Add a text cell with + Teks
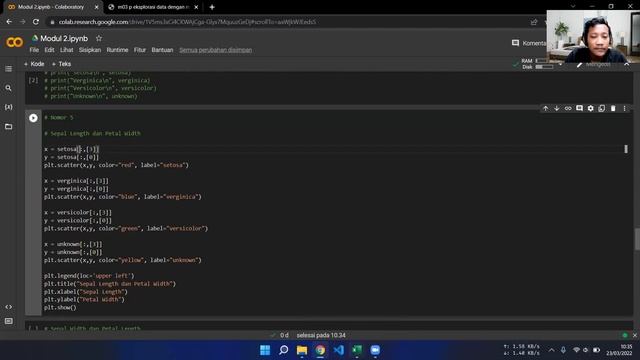640x360 pixels. 61,64
